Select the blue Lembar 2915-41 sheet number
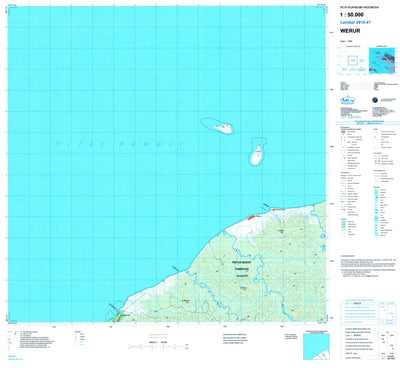 click(355, 23)
